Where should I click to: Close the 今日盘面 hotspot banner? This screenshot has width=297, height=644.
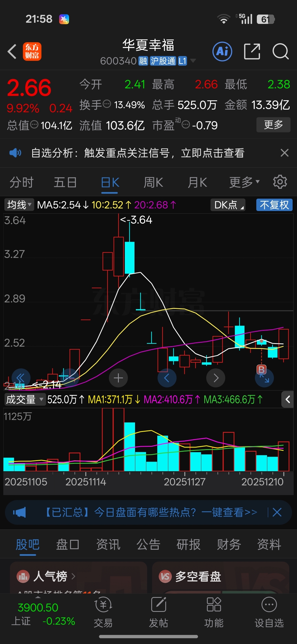277,512
